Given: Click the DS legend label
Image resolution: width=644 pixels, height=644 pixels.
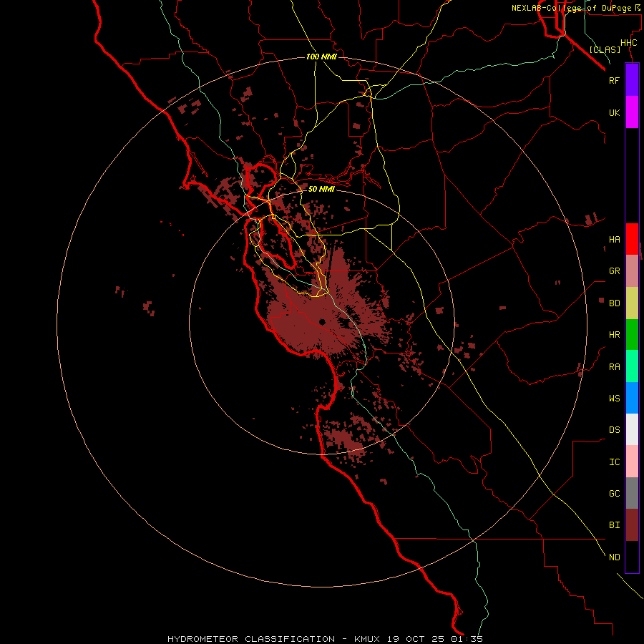Looking at the screenshot, I should coord(614,430).
